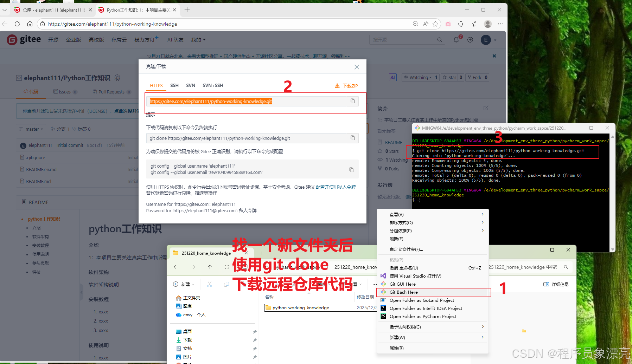Refresh the browser page
Viewport: 632px width, 364px height.
tap(17, 24)
